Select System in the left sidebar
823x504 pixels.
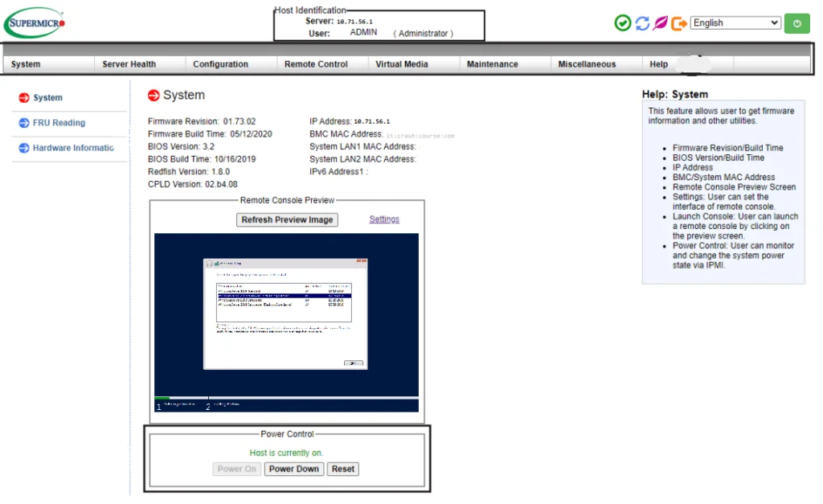(x=47, y=97)
